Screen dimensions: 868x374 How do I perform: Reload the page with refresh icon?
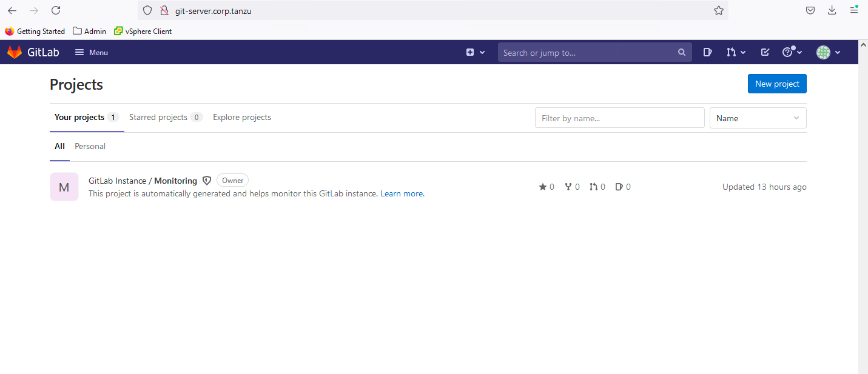pyautogui.click(x=56, y=10)
